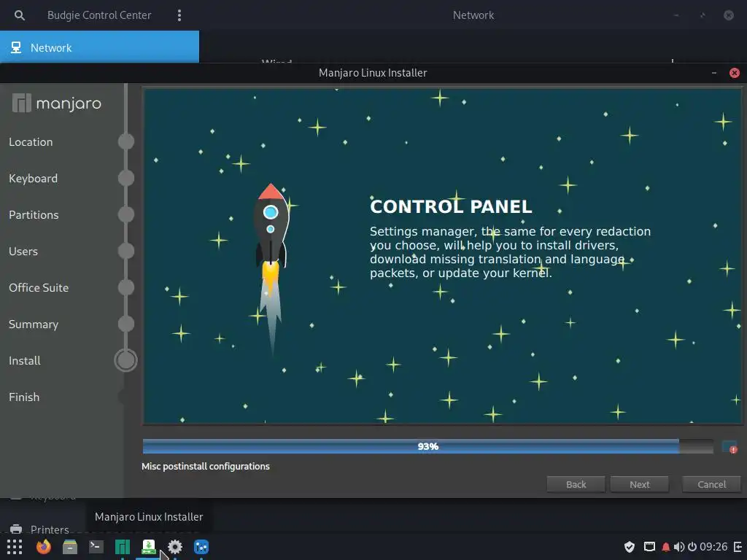Close the Manjaro Linux Installer window
Image resolution: width=747 pixels, height=560 pixels.
tap(735, 73)
